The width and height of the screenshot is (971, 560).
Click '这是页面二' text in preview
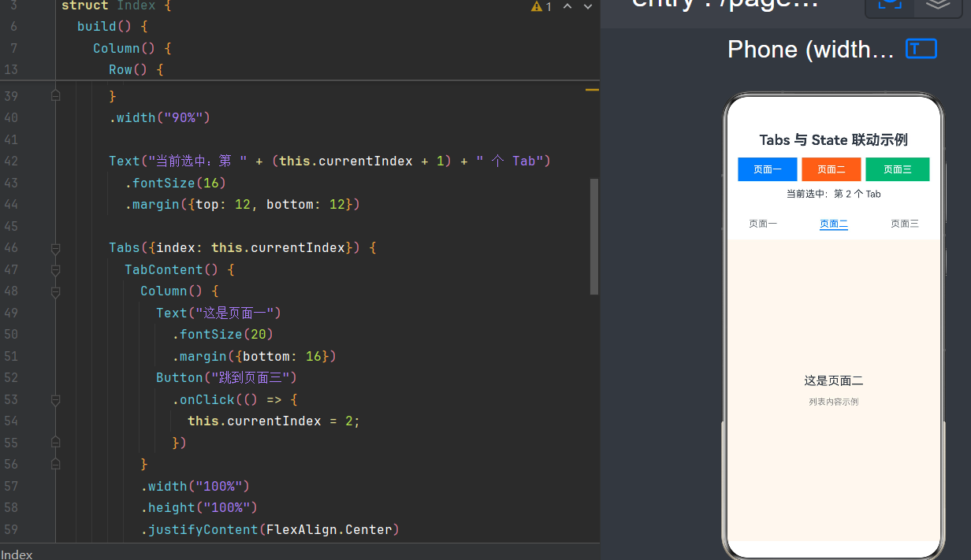click(834, 381)
